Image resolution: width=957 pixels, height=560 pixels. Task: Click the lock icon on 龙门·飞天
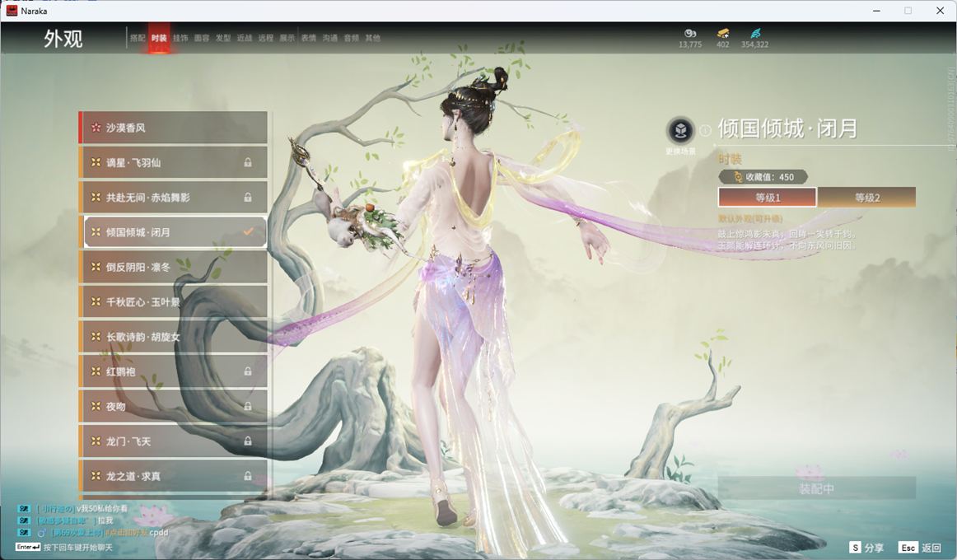click(x=248, y=441)
